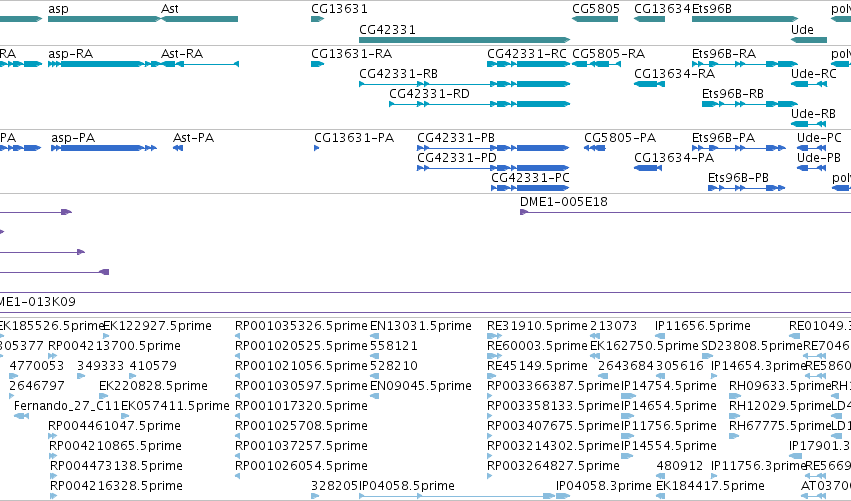Click the IP04058.3prime EST label
This screenshot has width=851, height=501.
pos(604,486)
